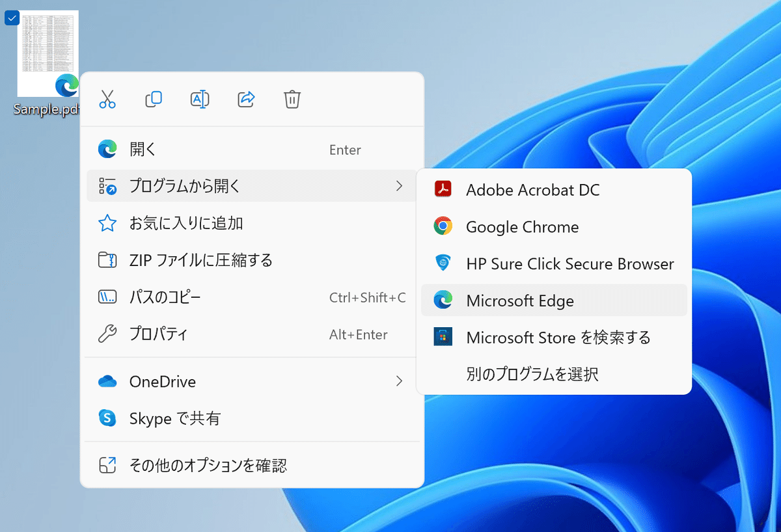Expand the OneDrive submenu chevron
The width and height of the screenshot is (781, 532).
(399, 381)
